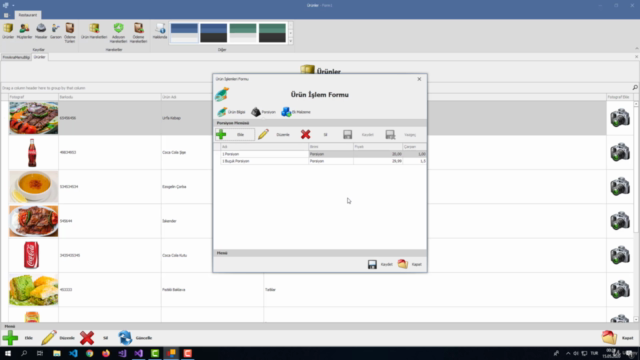
Task: Click Sil in the bottom Ürünler menu
Action: click(95, 338)
